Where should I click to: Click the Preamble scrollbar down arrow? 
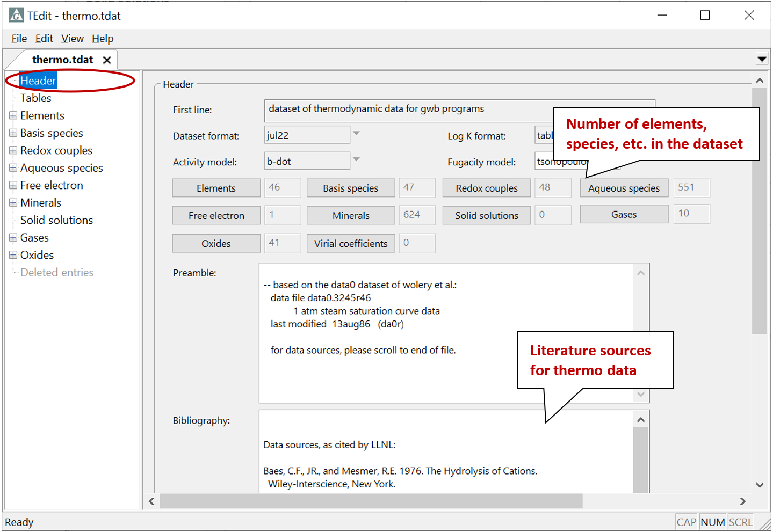[641, 395]
